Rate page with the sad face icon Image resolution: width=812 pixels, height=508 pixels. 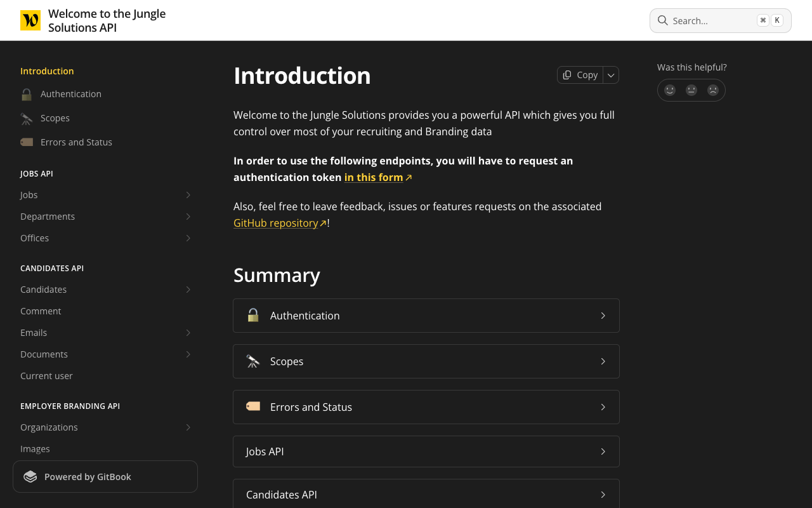pyautogui.click(x=713, y=90)
